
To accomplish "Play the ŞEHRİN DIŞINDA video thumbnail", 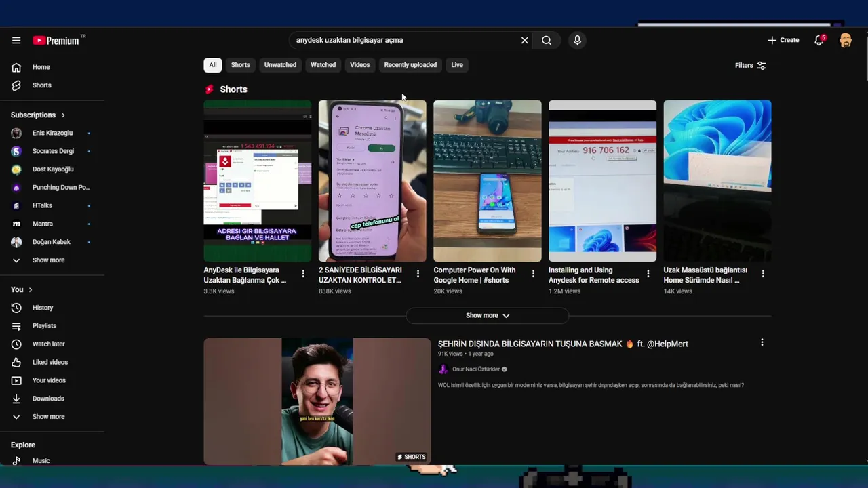I will pos(317,401).
